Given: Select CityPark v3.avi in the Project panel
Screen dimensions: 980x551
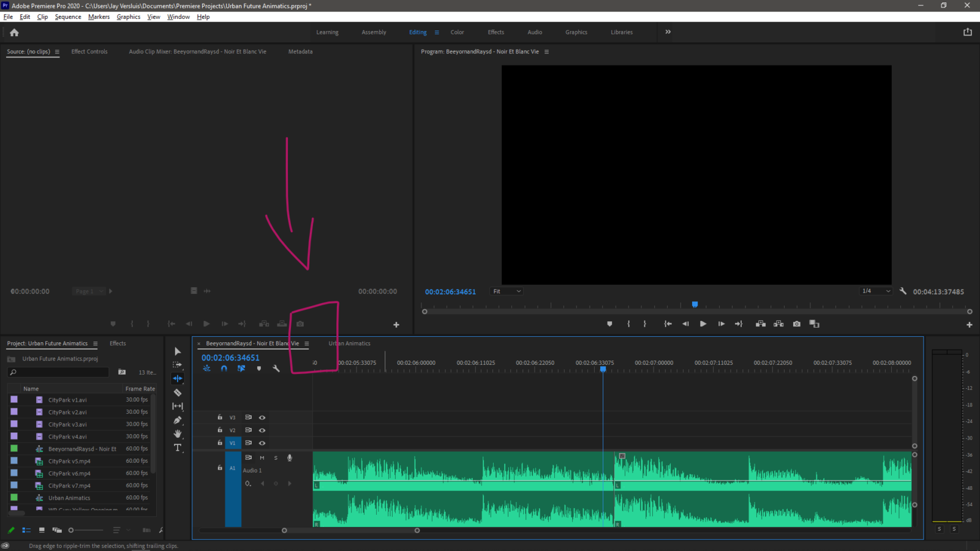Looking at the screenshot, I should coord(67,424).
